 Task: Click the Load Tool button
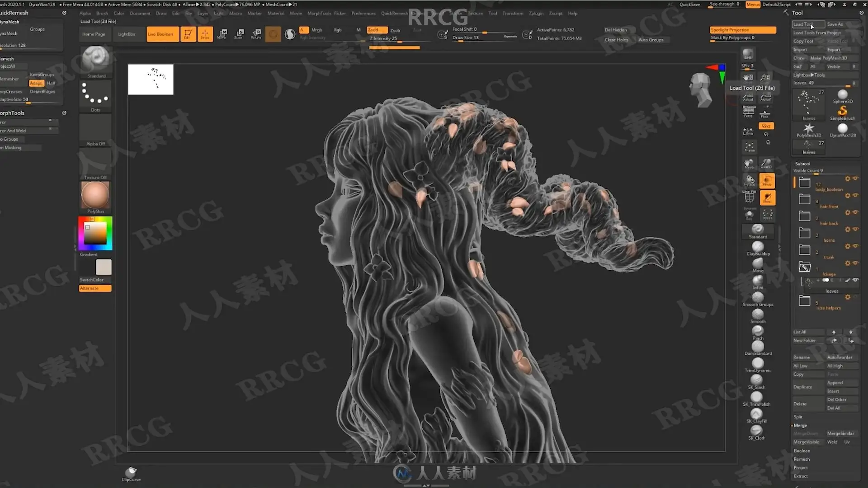pyautogui.click(x=808, y=24)
